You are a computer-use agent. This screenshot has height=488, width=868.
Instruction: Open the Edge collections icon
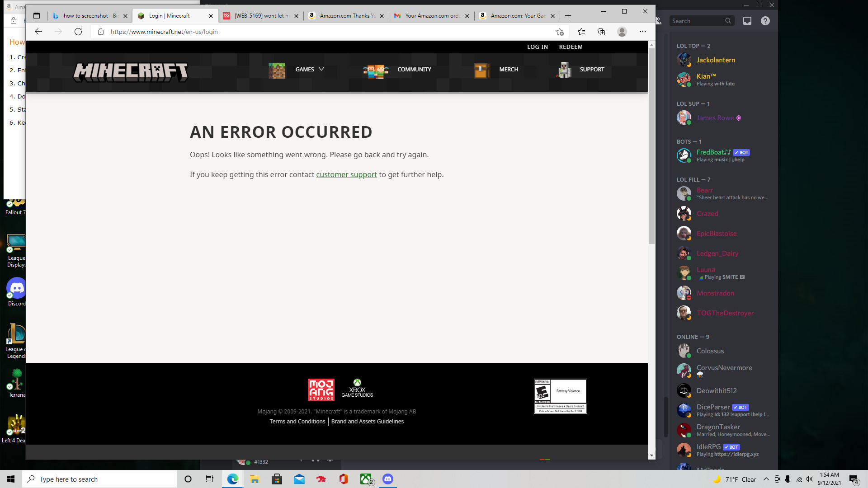(x=601, y=32)
